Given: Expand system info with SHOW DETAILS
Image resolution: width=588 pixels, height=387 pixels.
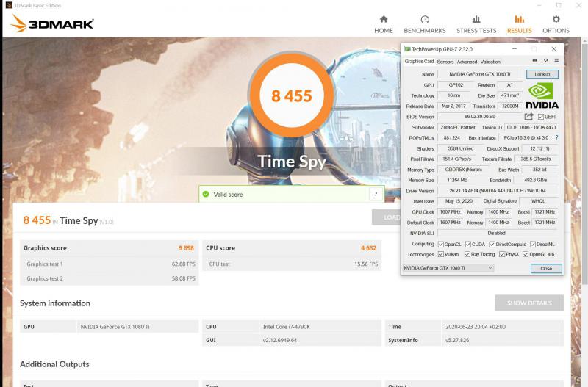Looking at the screenshot, I should 528,303.
